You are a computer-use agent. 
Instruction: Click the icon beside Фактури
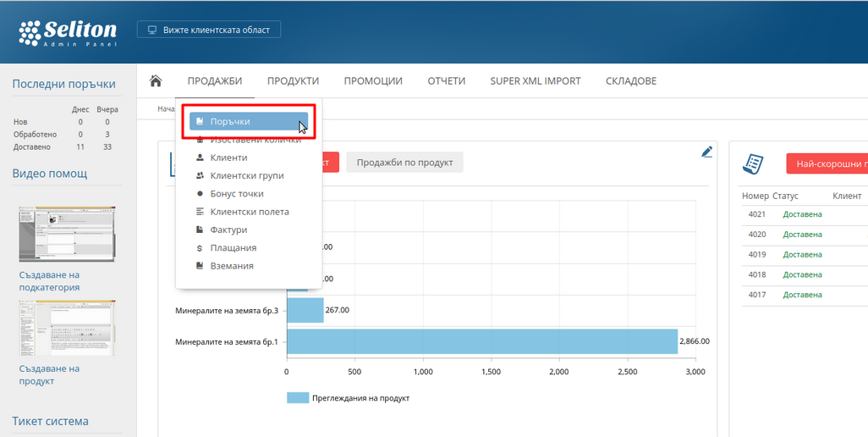pos(200,230)
